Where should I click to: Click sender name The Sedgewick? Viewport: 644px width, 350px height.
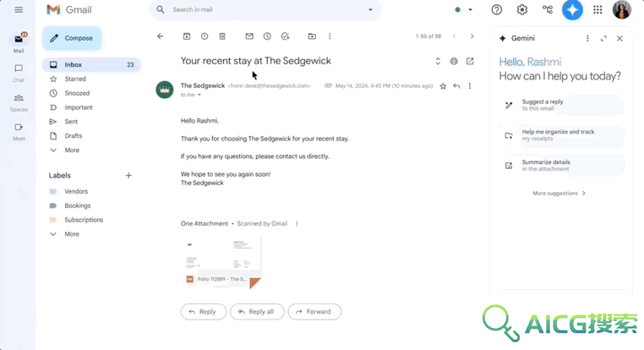[203, 85]
